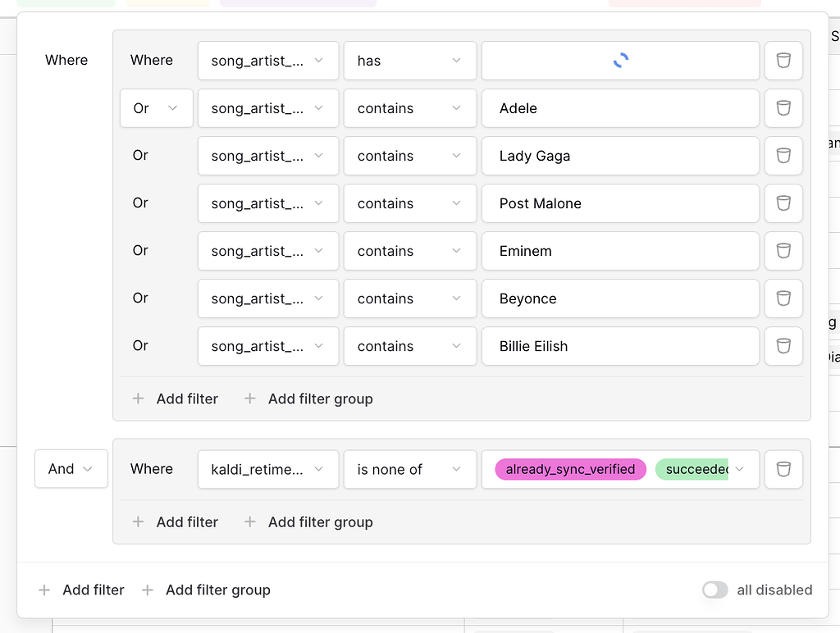
Task: Delete the kaldi_retime filter condition
Action: [x=783, y=469]
